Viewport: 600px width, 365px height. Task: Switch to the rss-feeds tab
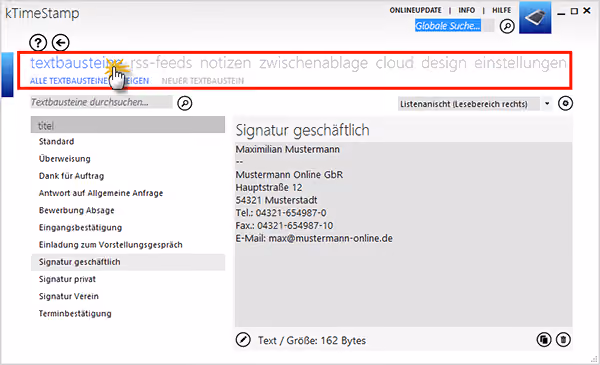pos(161,63)
